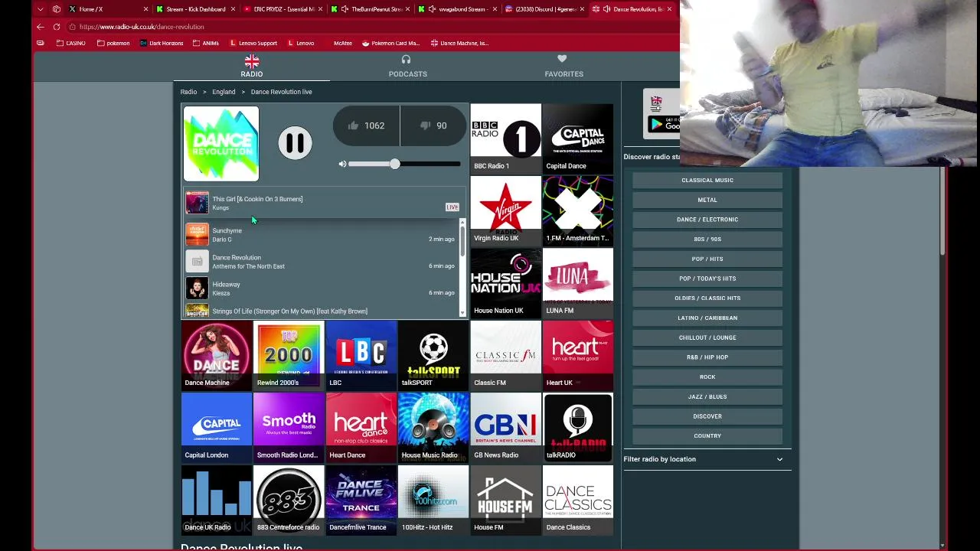The height and width of the screenshot is (551, 980).
Task: Click Dance Revolution logo image
Action: pos(221,143)
